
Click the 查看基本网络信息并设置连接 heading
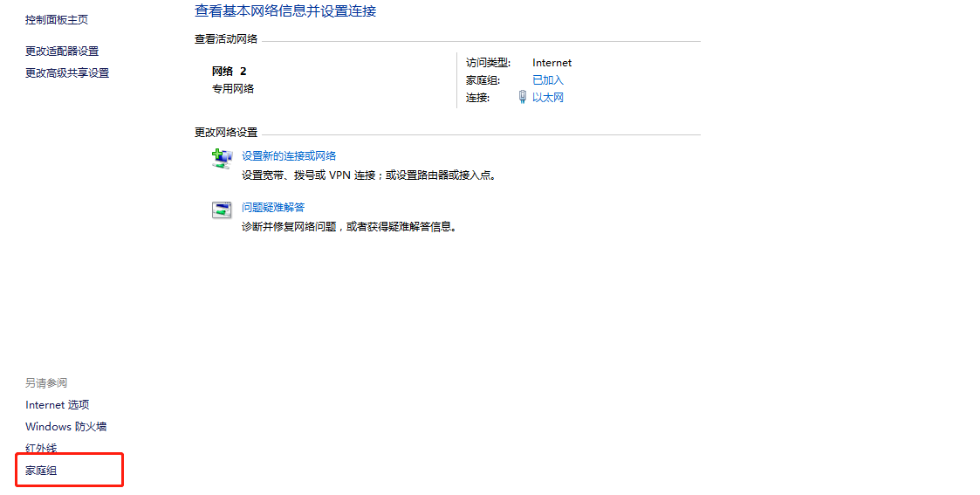coord(285,10)
